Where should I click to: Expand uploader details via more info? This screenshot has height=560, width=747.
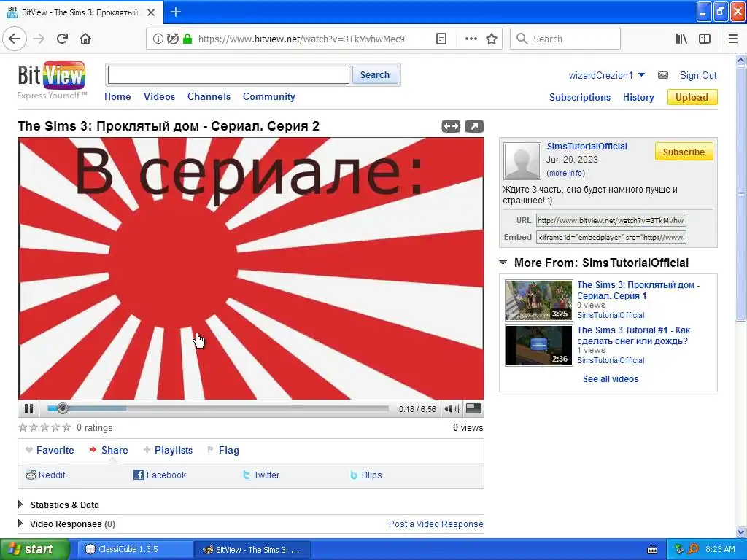565,173
